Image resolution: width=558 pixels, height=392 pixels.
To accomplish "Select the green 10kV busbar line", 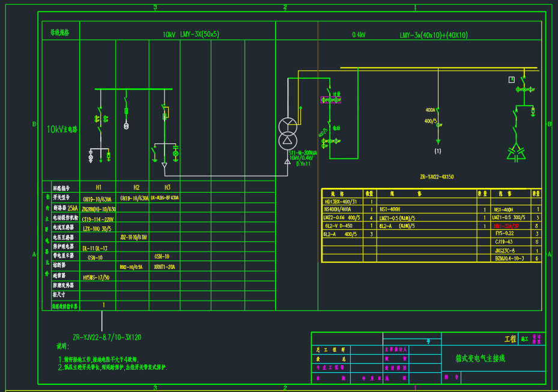I will click(x=133, y=89).
